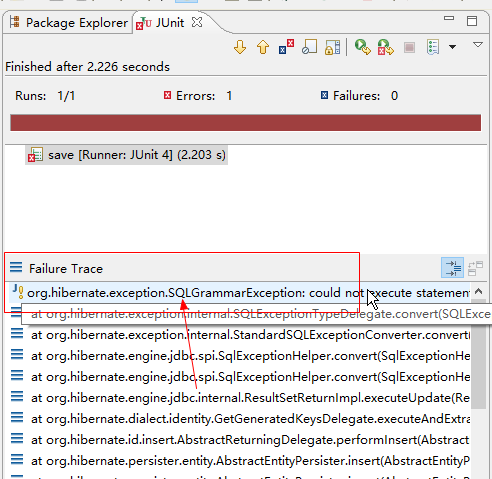Click the red test progress bar
Image resolution: width=492 pixels, height=479 pixels.
pos(246,123)
